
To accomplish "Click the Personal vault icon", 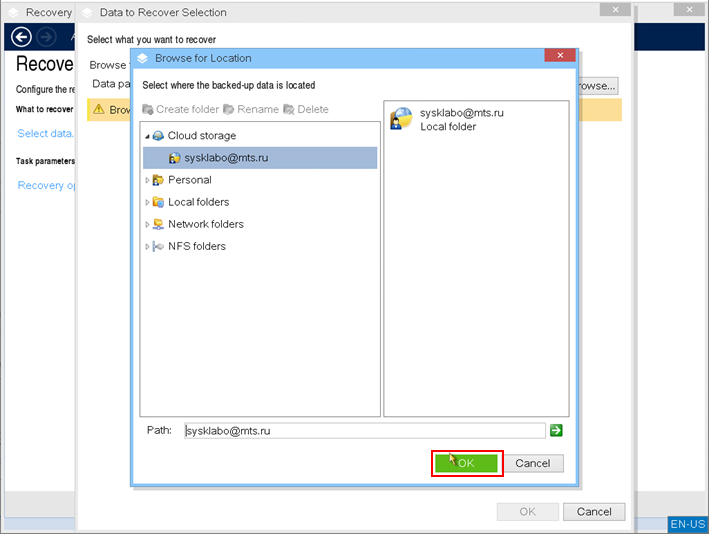I will coord(158,180).
